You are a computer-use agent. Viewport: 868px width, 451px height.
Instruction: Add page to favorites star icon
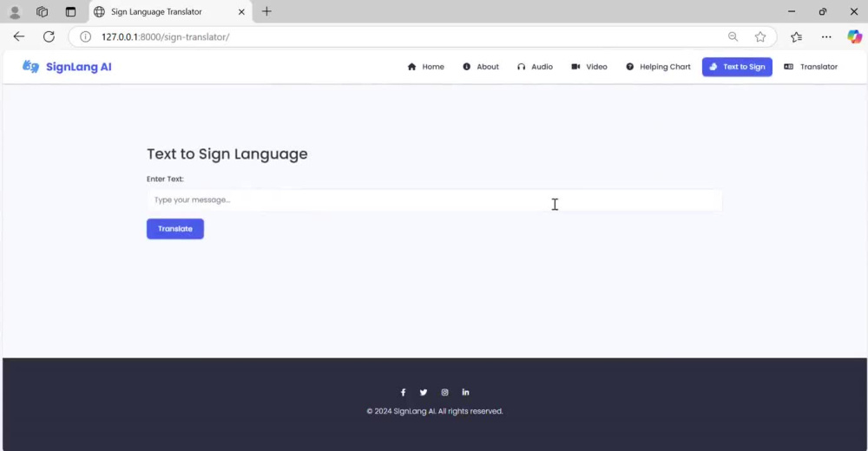tap(760, 37)
